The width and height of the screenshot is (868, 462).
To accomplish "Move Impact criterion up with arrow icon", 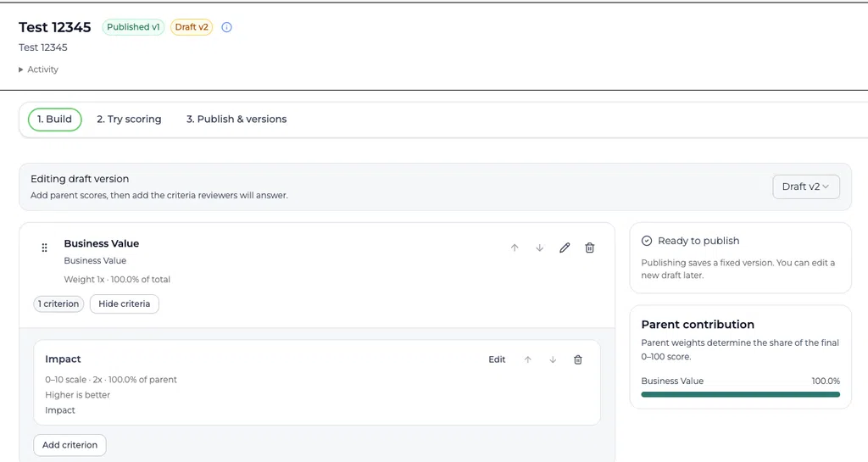I will pos(527,359).
